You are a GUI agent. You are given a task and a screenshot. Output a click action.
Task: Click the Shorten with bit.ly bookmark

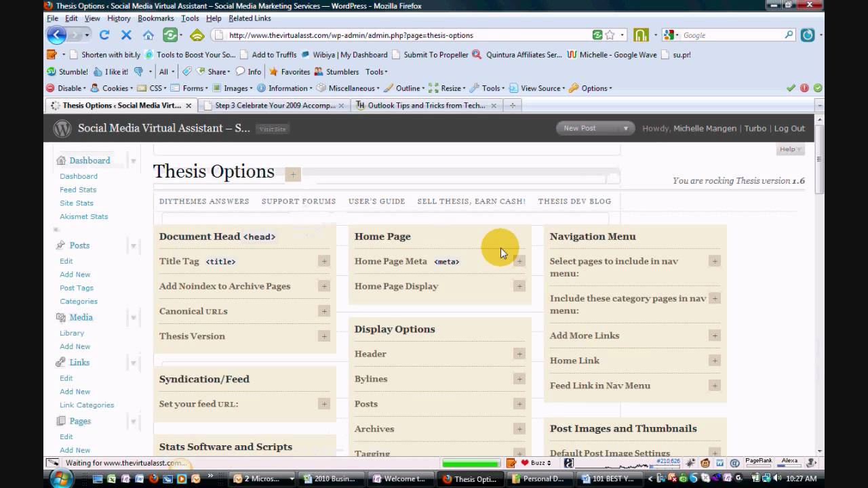[105, 55]
